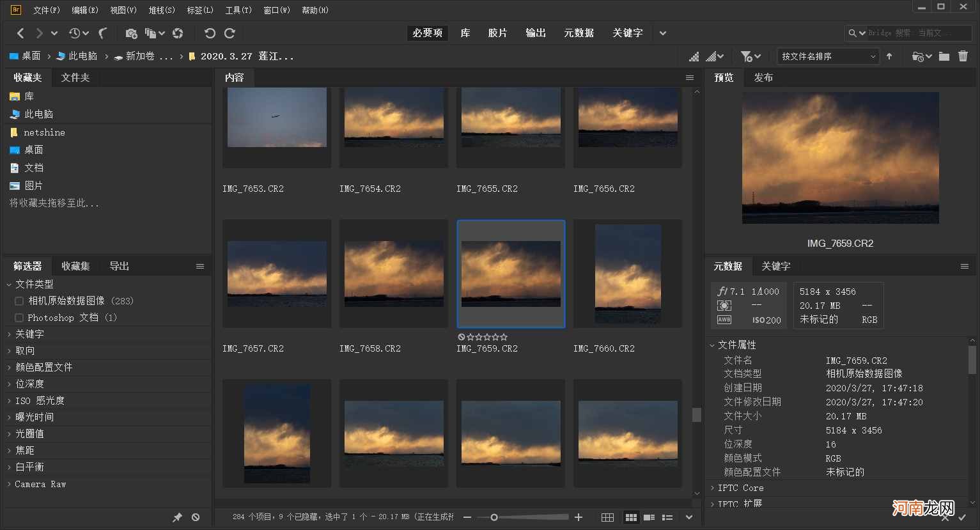Image resolution: width=980 pixels, height=530 pixels.
Task: Select 输出 workspace
Action: click(536, 33)
